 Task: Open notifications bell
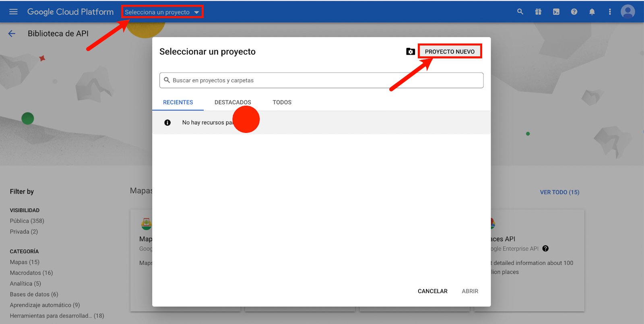tap(592, 12)
